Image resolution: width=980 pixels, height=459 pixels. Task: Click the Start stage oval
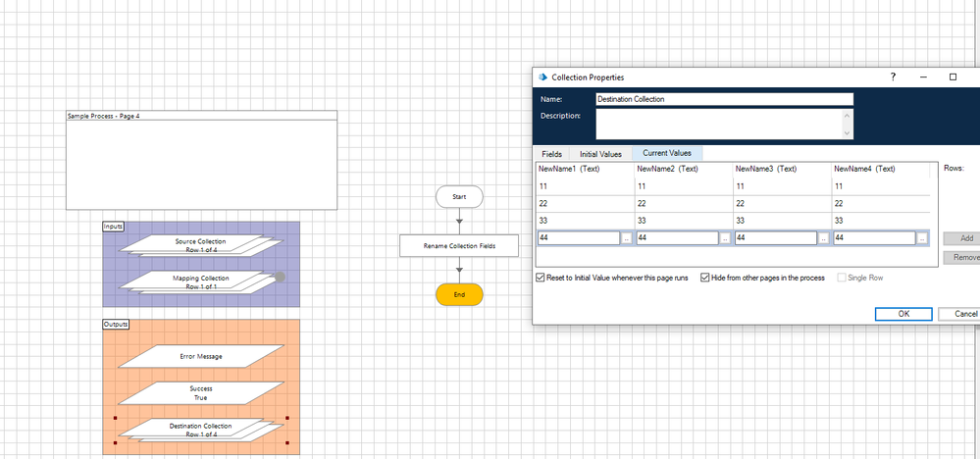coord(459,197)
